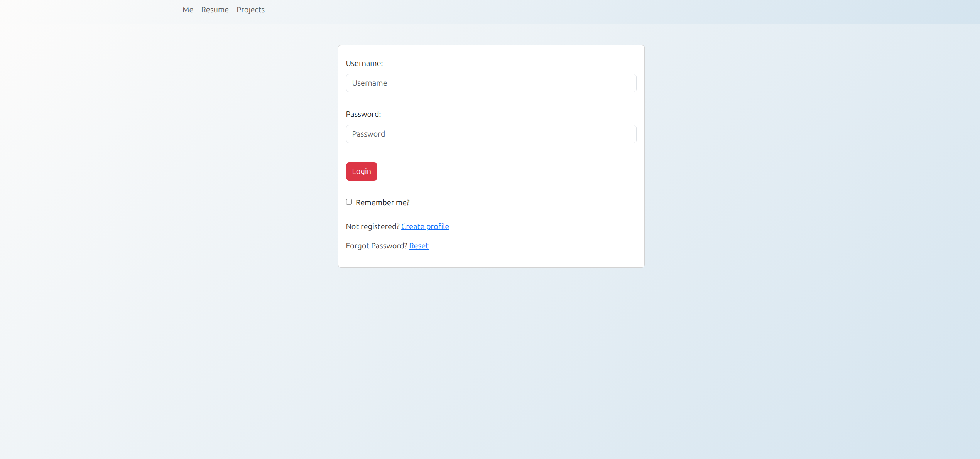This screenshot has width=980, height=459.
Task: Click into the Password text box
Action: [491, 134]
